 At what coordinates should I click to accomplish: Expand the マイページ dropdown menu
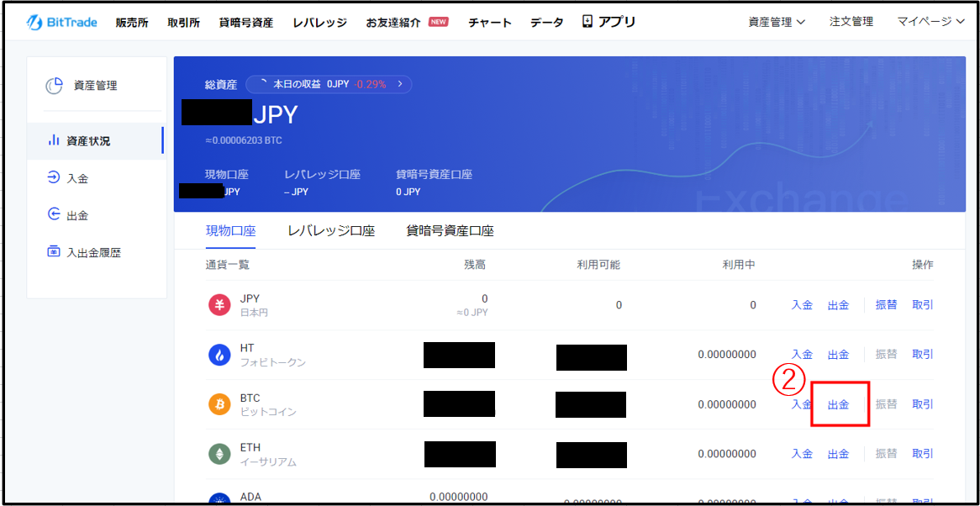(x=930, y=22)
